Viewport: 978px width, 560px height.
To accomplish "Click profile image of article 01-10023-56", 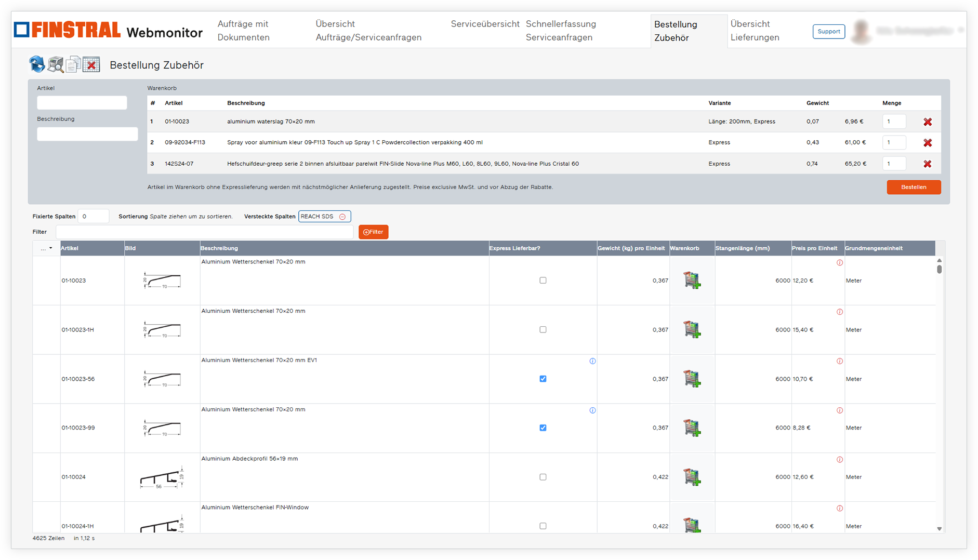I will [162, 379].
